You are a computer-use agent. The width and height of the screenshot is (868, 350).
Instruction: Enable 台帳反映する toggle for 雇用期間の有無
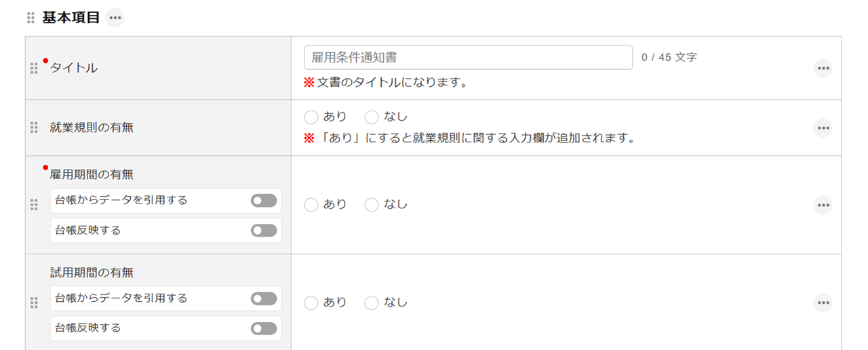(x=264, y=231)
